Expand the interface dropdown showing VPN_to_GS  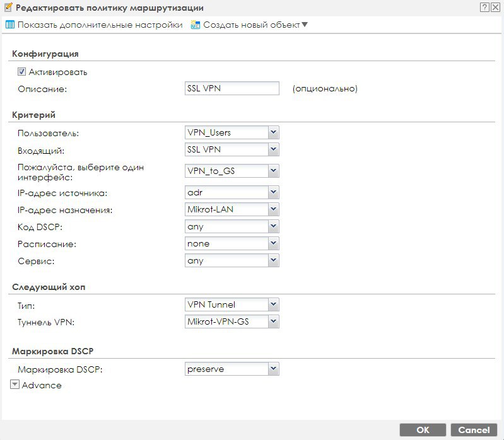273,171
